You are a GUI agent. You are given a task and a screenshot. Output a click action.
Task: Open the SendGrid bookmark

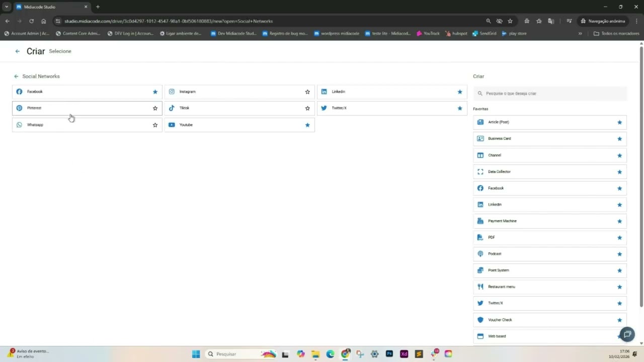pos(485,34)
